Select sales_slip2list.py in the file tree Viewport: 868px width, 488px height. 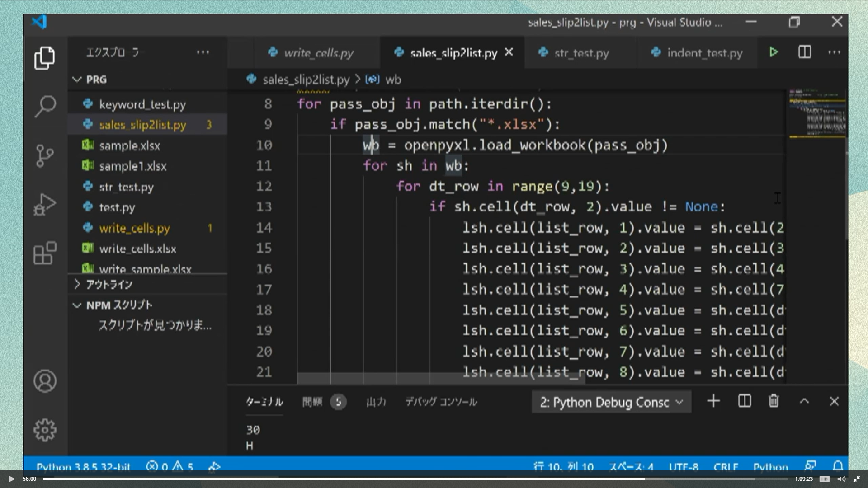tap(147, 125)
